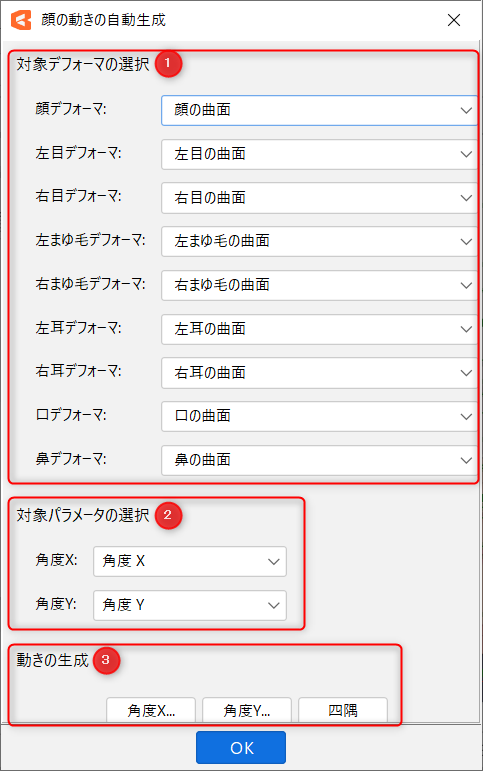Screen dimensions: 483x771
Task: Click the 角度X... generate button
Action: [151, 710]
